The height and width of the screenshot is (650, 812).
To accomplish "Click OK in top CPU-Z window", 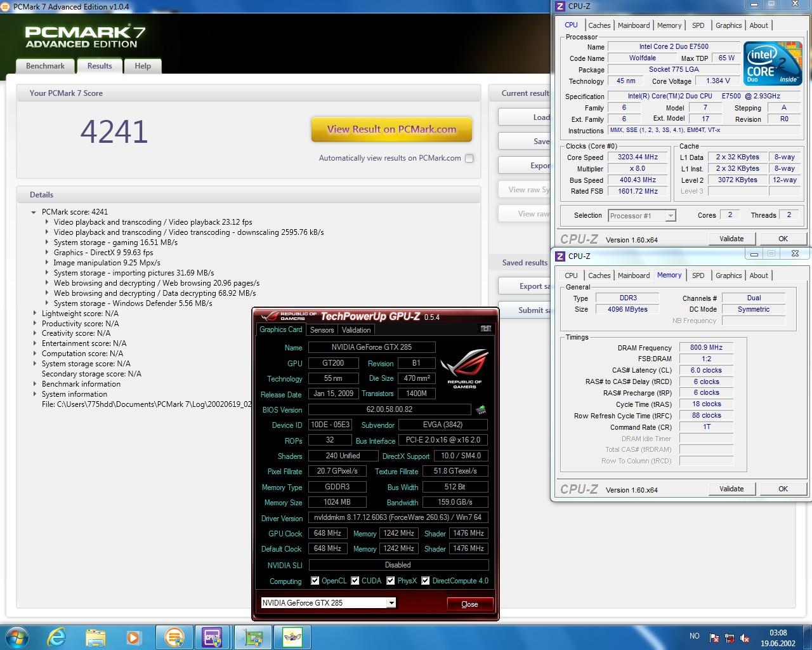I will (783, 239).
